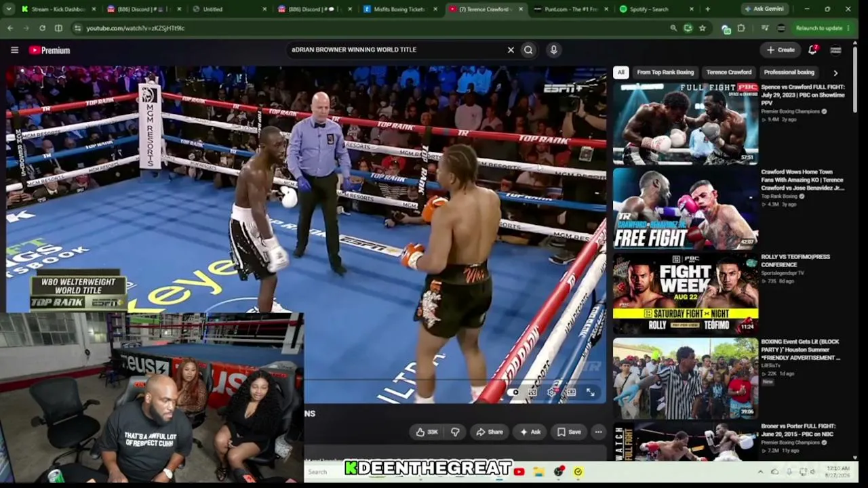Start voice search with the microphone

point(553,49)
